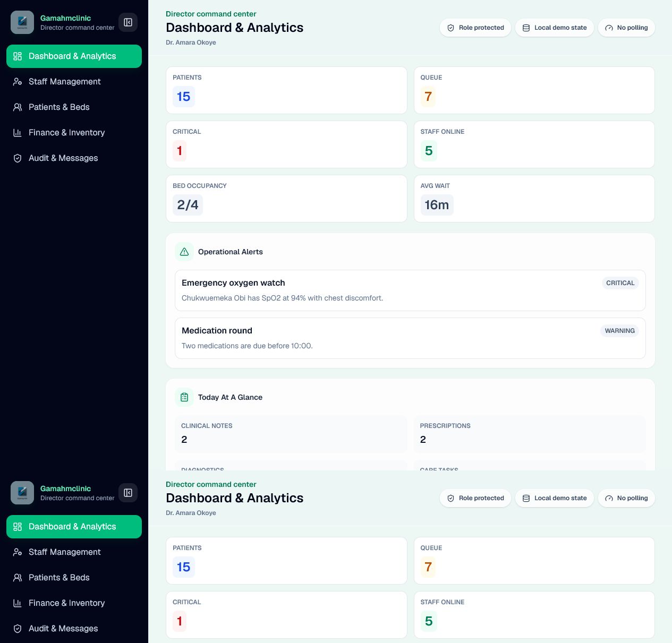The height and width of the screenshot is (643, 672).
Task: Click the lower CRITICAL count card value 1
Action: click(180, 621)
